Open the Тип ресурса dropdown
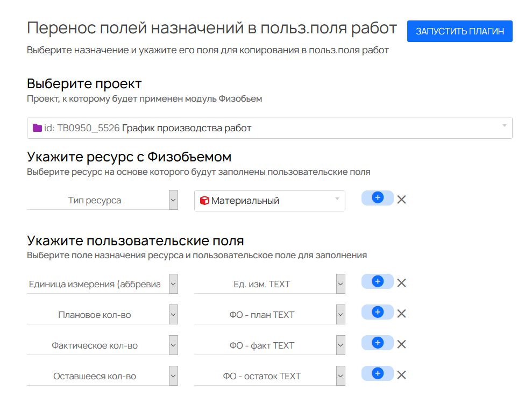Screen dimensions: 532x418 [x=102, y=200]
